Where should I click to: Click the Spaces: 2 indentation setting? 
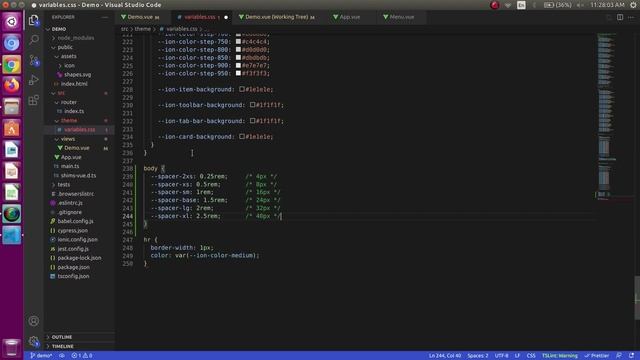[478, 356]
